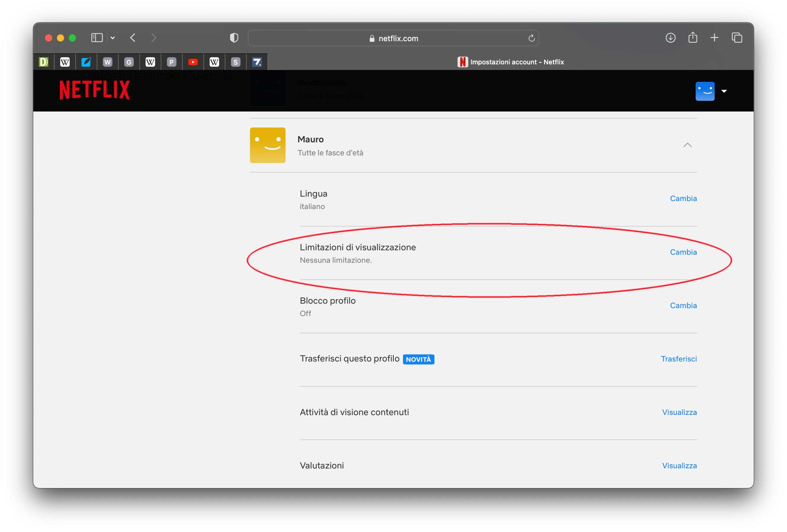Viewport: 787px width, 532px height.
Task: Click Cambia next to Limitazioni di visualizzazione
Action: pyautogui.click(x=683, y=252)
